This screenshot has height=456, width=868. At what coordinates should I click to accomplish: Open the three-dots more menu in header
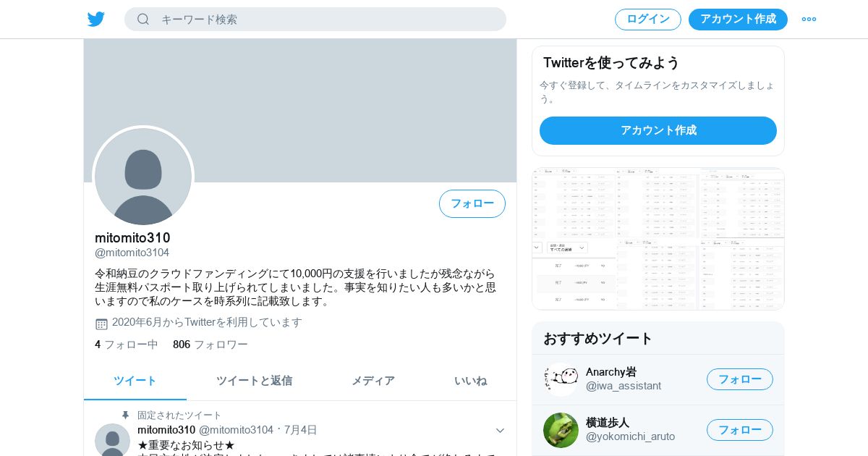point(809,19)
